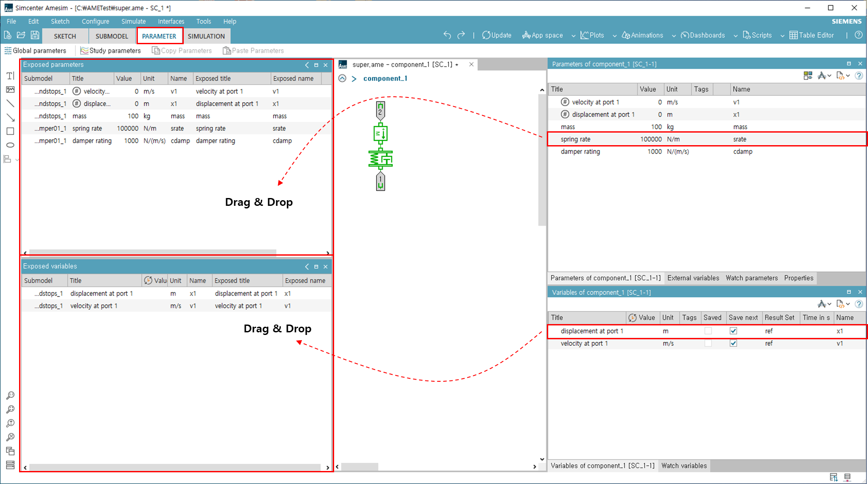Open help in the Variables panel
Image resolution: width=868 pixels, height=484 pixels.
click(858, 304)
